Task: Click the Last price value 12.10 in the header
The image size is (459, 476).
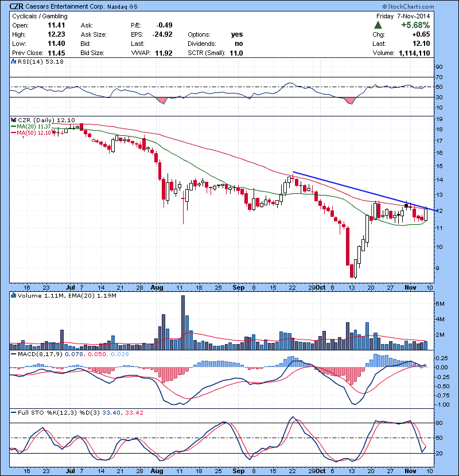Action: point(421,44)
